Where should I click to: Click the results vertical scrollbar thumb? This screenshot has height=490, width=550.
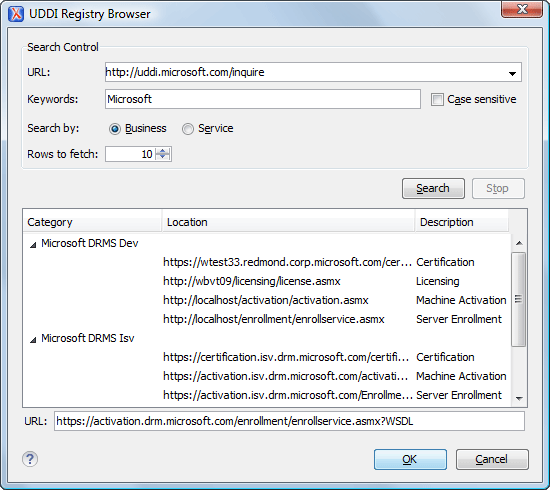[x=518, y=299]
